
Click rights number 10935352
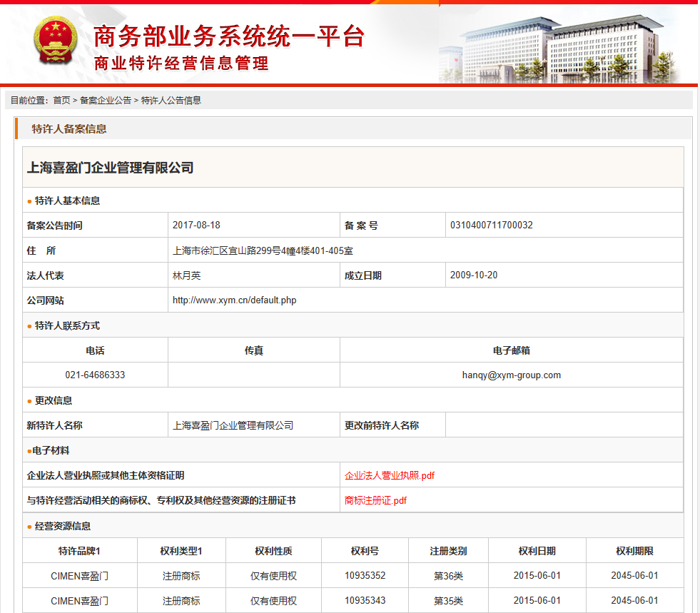coord(365,575)
